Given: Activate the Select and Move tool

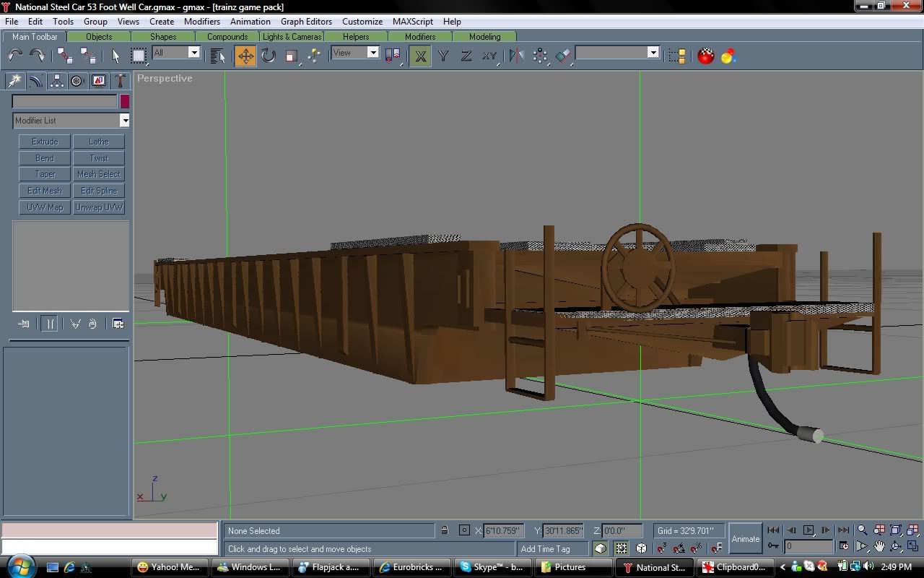Looking at the screenshot, I should (245, 56).
